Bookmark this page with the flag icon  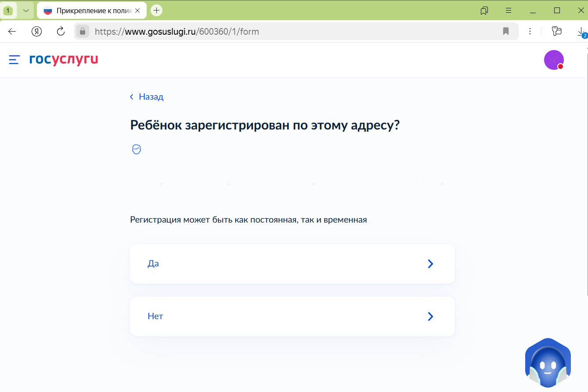point(505,31)
